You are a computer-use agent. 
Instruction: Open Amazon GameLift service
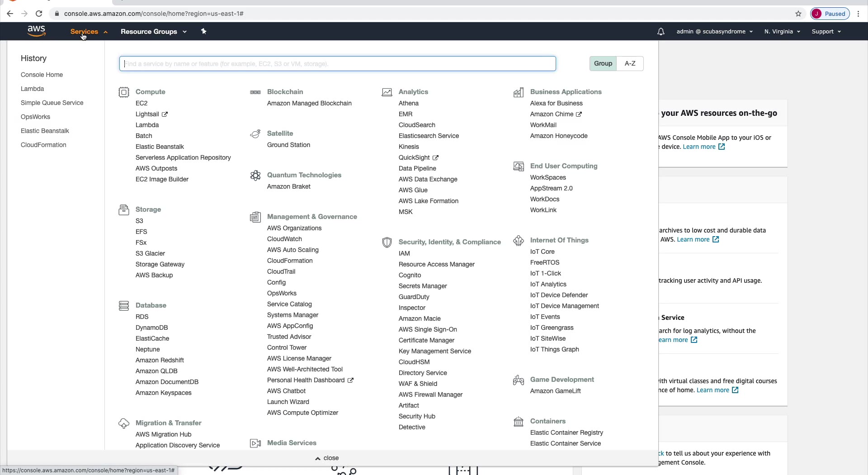coord(555,391)
